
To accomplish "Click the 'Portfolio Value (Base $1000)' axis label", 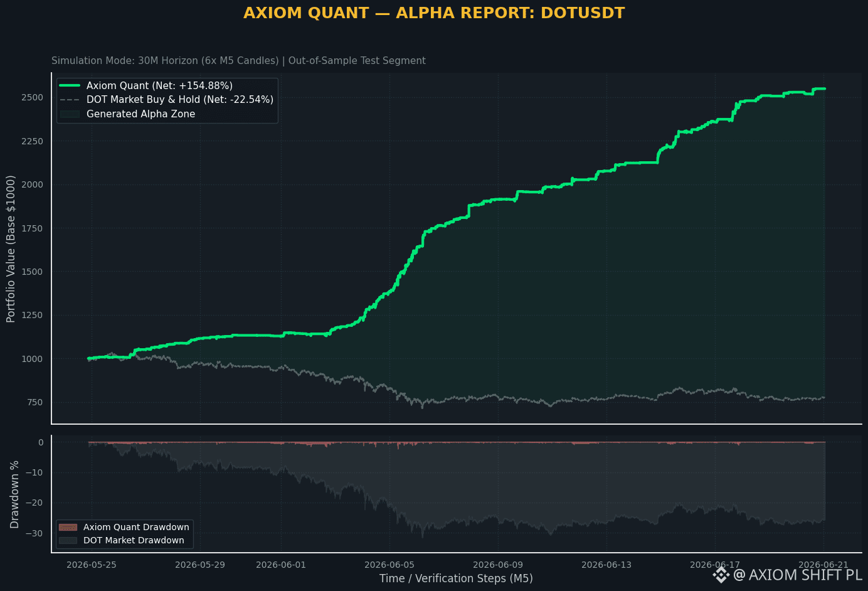I will pyautogui.click(x=11, y=249).
